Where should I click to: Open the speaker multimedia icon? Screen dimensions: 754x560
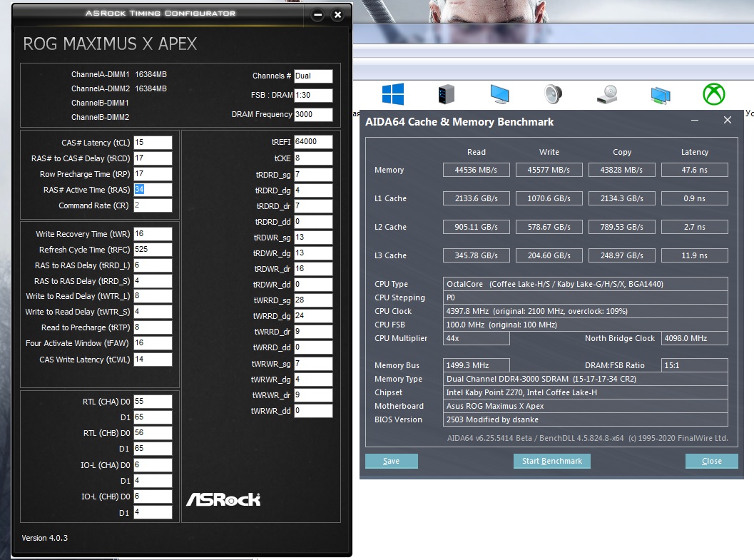click(x=553, y=94)
